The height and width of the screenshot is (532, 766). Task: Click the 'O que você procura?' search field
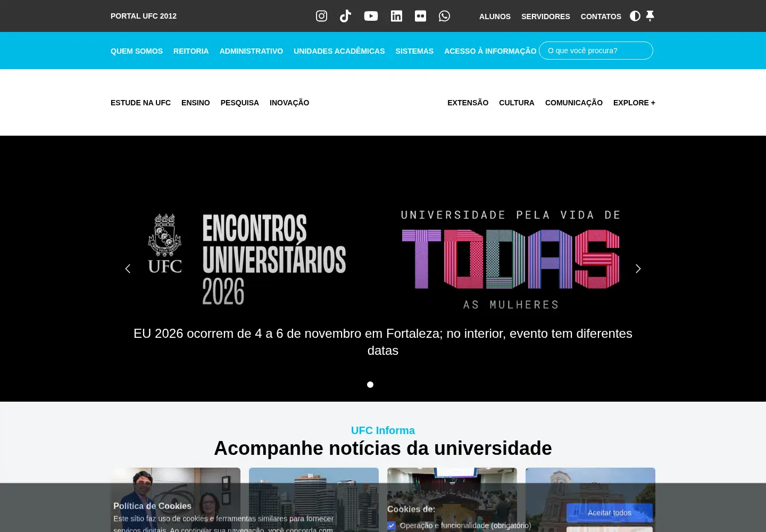pyautogui.click(x=596, y=51)
